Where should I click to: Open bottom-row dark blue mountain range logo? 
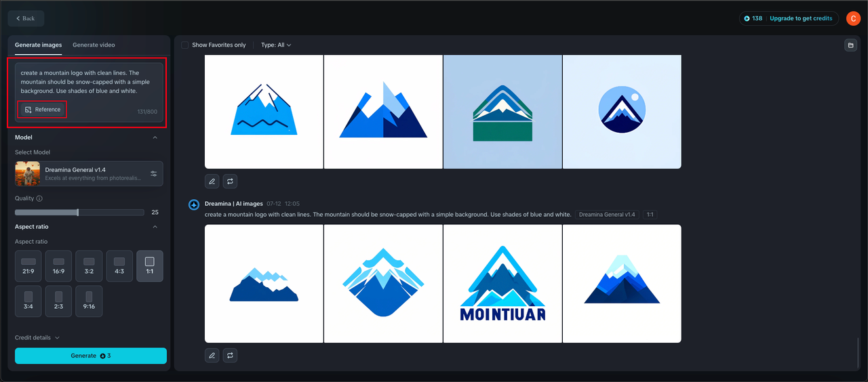[264, 284]
